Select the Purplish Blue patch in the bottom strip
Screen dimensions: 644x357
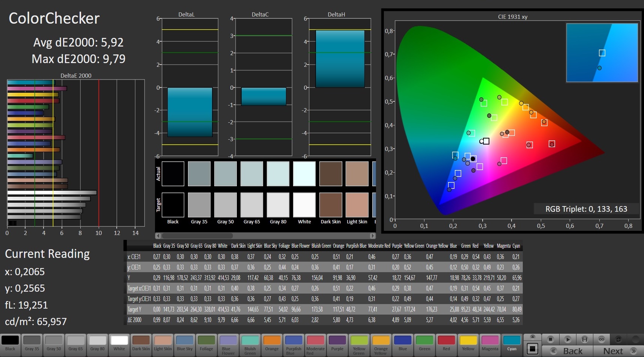click(x=293, y=345)
